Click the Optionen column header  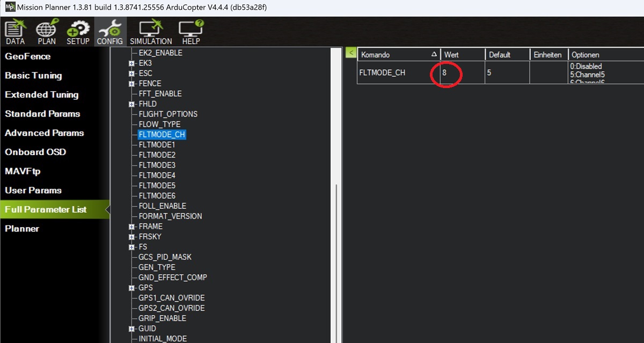(x=606, y=55)
